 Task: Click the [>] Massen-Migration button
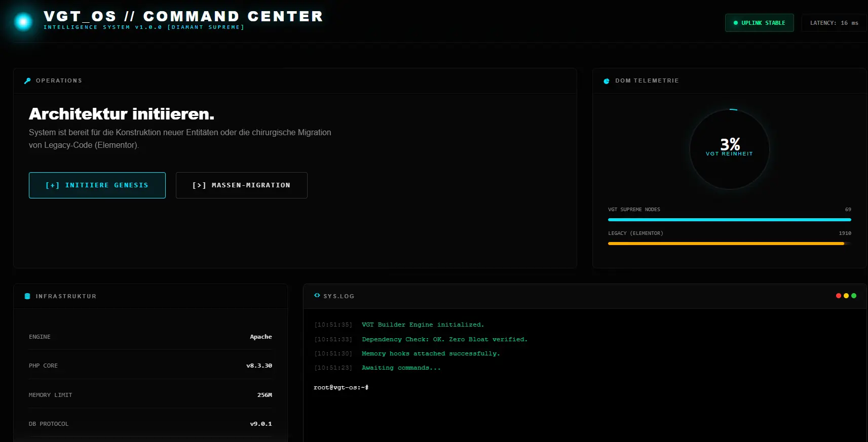(x=242, y=185)
